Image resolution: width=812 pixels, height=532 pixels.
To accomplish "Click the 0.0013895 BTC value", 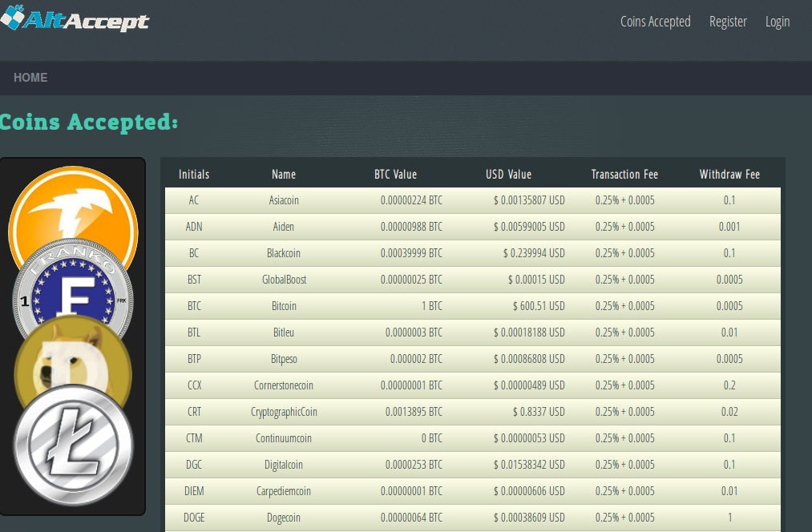I will click(x=414, y=412).
